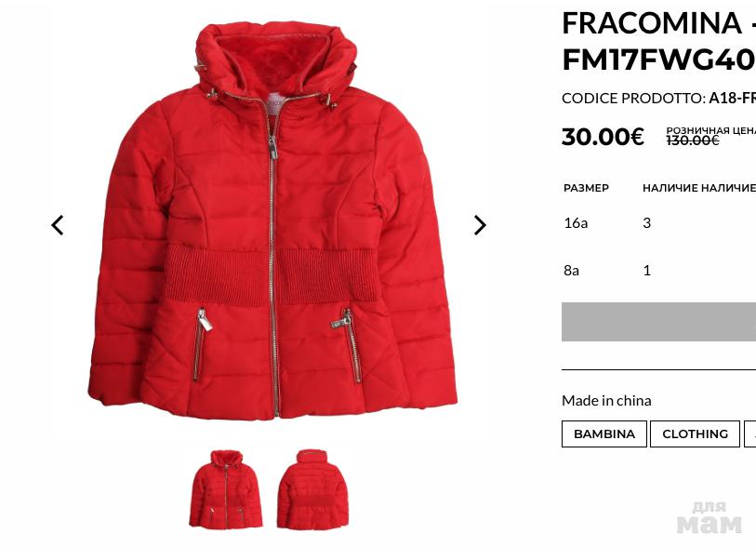The width and height of the screenshot is (756, 547).
Task: Open the CLOTHING category tag
Action: [695, 434]
